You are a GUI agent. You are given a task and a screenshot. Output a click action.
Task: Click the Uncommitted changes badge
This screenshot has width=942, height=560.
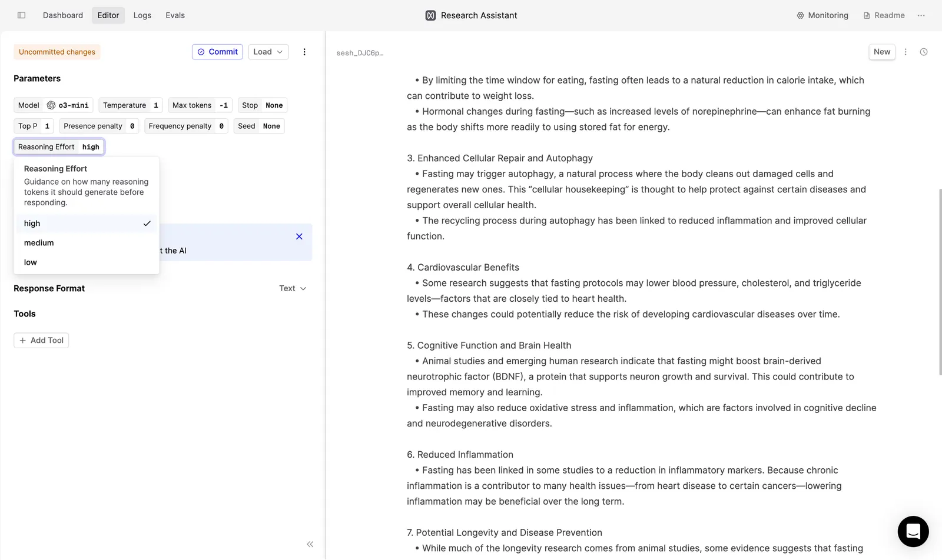57,52
